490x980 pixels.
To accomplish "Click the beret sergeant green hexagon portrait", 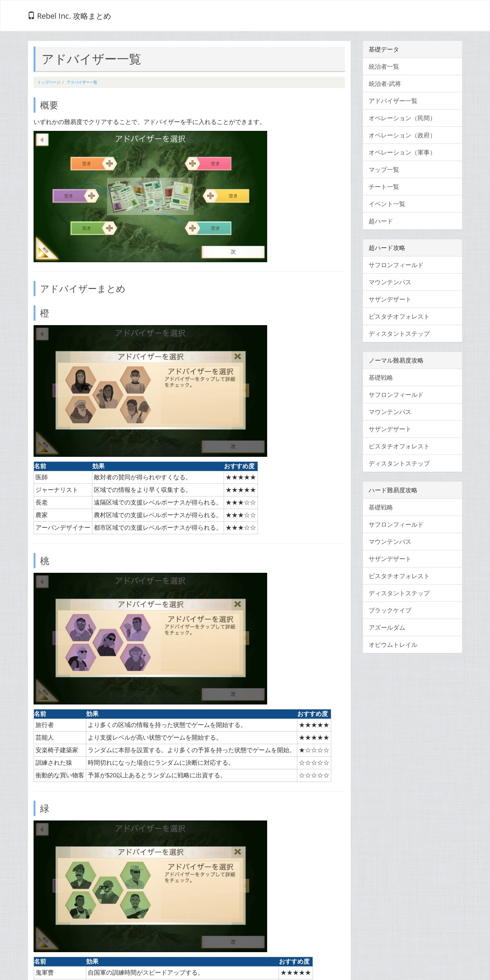I will click(x=81, y=875).
